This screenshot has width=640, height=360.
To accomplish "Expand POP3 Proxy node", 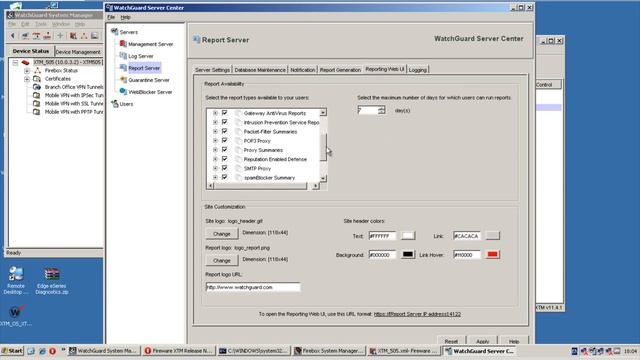I will tap(215, 140).
